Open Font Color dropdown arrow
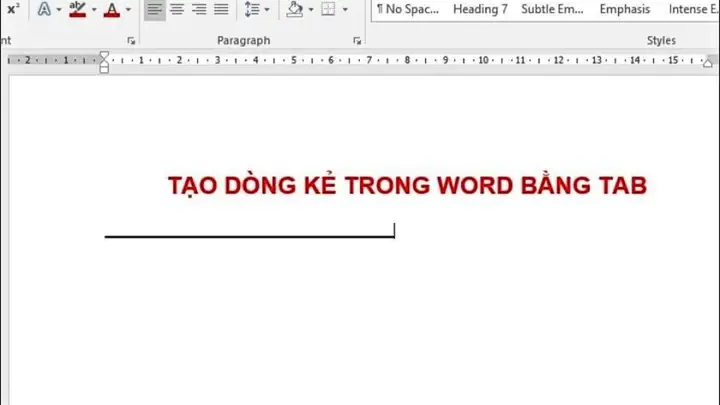720x405 pixels. [x=128, y=9]
